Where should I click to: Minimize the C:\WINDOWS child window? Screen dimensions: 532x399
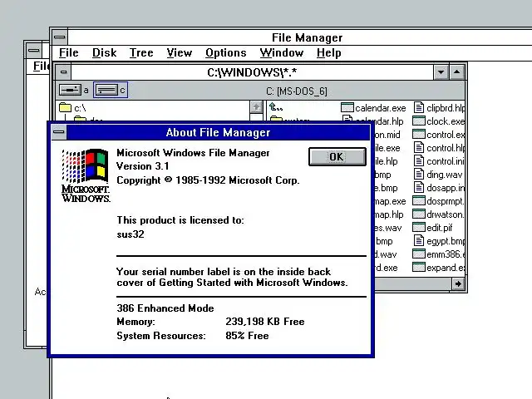pos(441,72)
